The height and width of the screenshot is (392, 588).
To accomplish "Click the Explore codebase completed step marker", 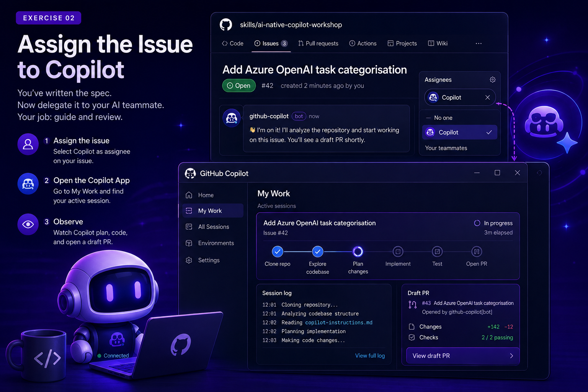I will point(318,252).
